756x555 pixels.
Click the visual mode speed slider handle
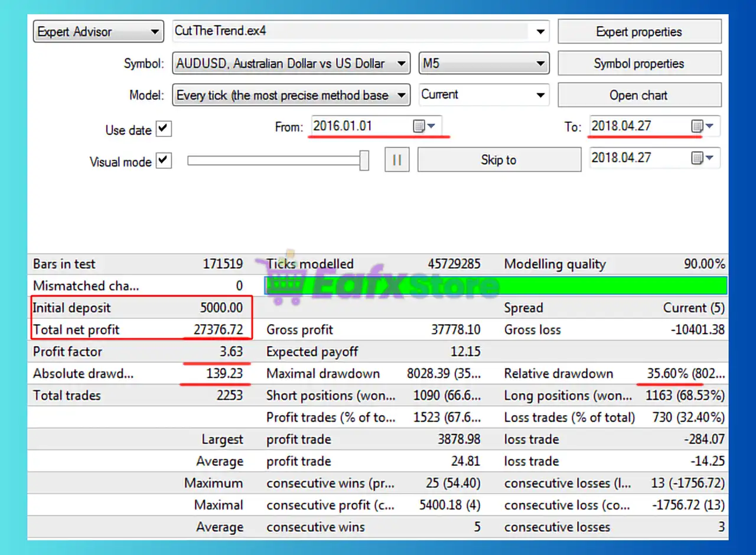tap(364, 160)
